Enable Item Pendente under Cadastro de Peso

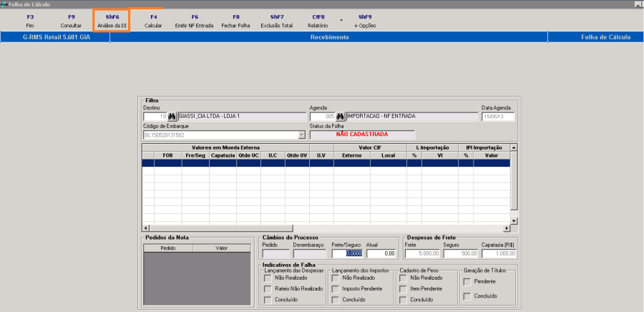403,288
